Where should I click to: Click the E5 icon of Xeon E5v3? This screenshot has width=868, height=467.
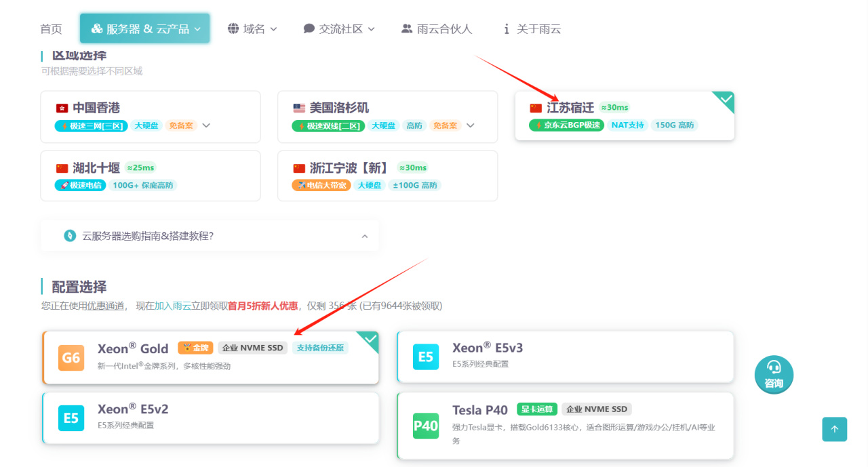point(426,357)
